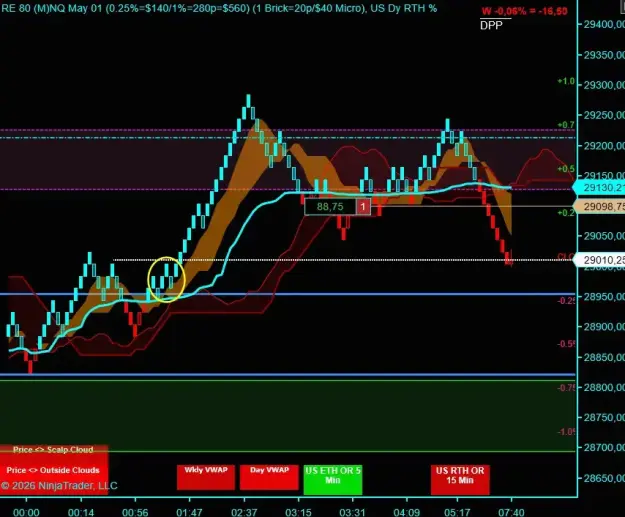Click the 02:37 time axis label
This screenshot has height=517, width=625.
pos(244,512)
